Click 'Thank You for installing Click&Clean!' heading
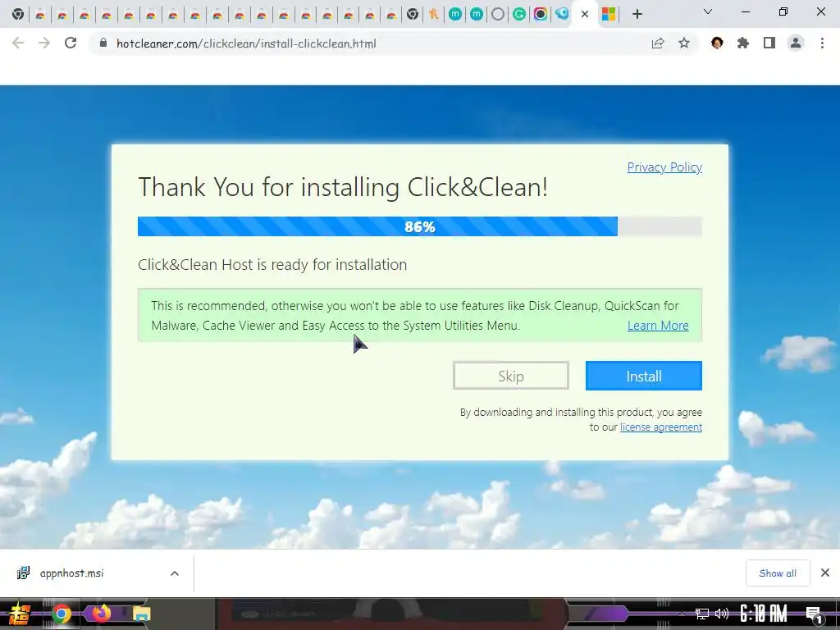840x630 pixels. (343, 187)
